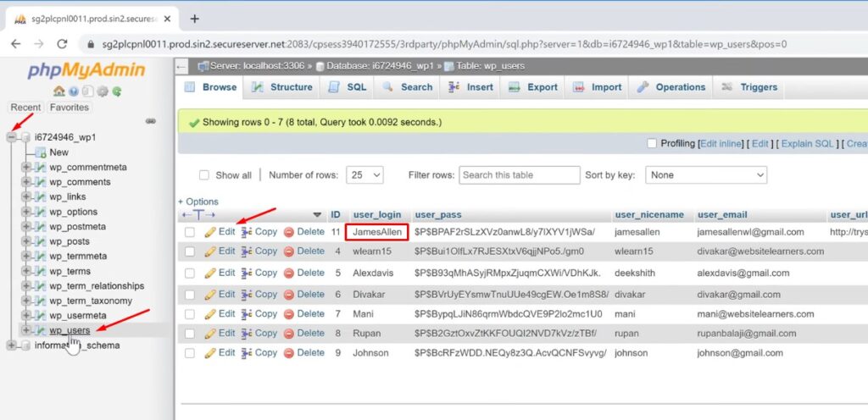This screenshot has height=420, width=868.
Task: Select the Johnson row checkbox
Action: [190, 353]
